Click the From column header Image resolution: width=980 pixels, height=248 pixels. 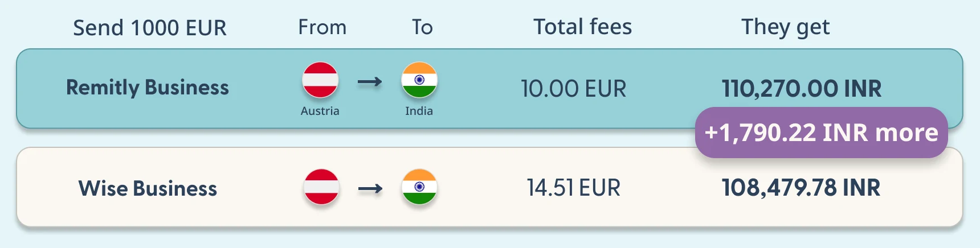tap(322, 27)
